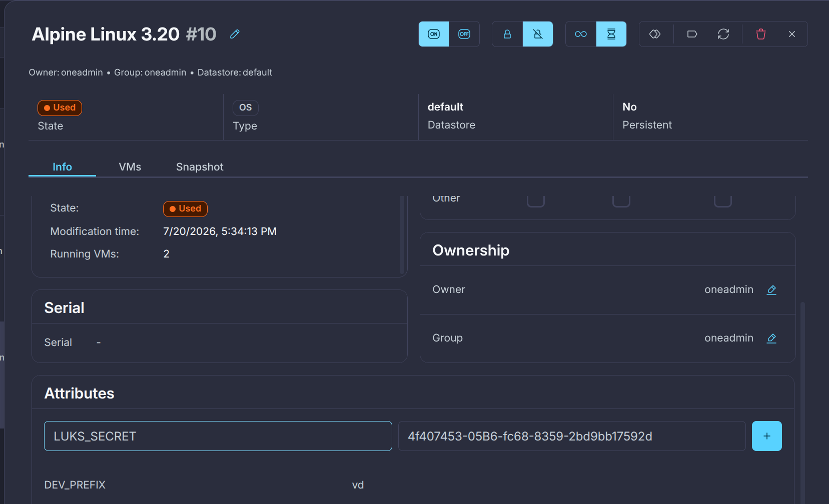Image resolution: width=829 pixels, height=504 pixels.
Task: Disable the image with the OFF button
Action: (464, 34)
